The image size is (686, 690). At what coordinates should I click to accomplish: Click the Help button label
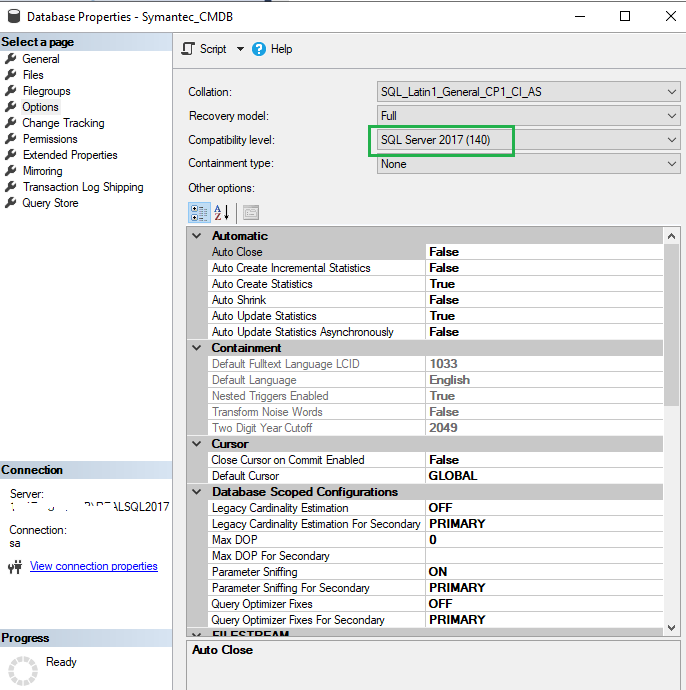point(281,49)
